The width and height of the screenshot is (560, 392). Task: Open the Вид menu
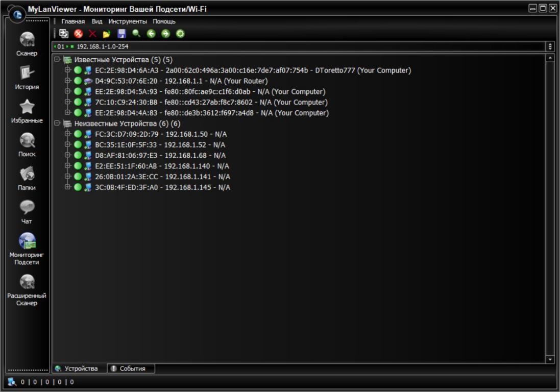point(97,21)
